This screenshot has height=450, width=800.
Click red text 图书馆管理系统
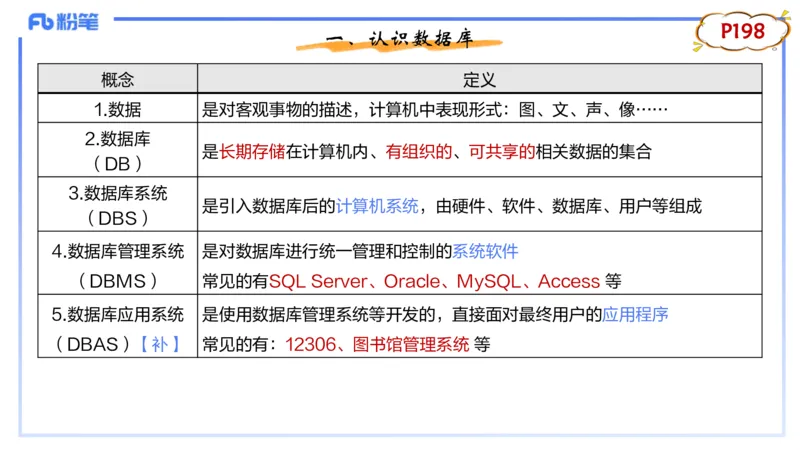411,344
